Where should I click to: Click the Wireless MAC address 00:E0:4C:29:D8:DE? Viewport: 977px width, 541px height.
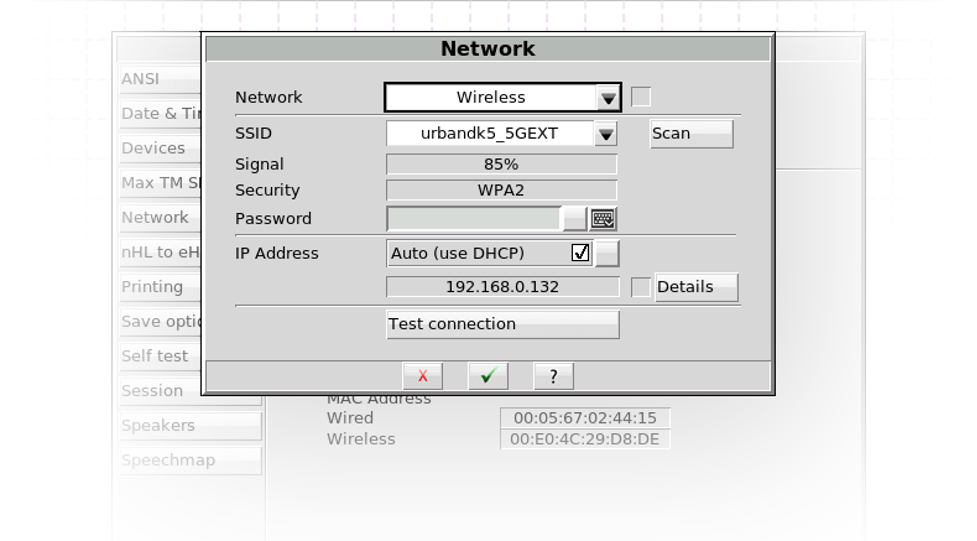585,439
